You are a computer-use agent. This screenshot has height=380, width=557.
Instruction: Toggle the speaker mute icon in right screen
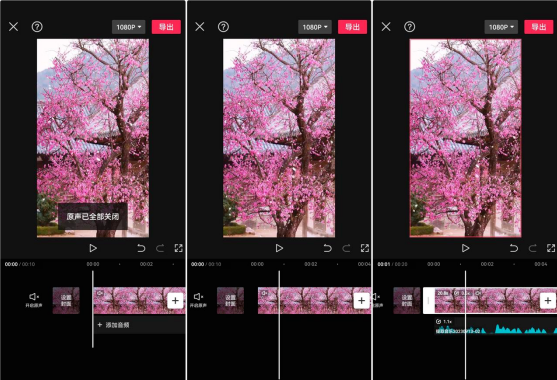pyautogui.click(x=377, y=299)
